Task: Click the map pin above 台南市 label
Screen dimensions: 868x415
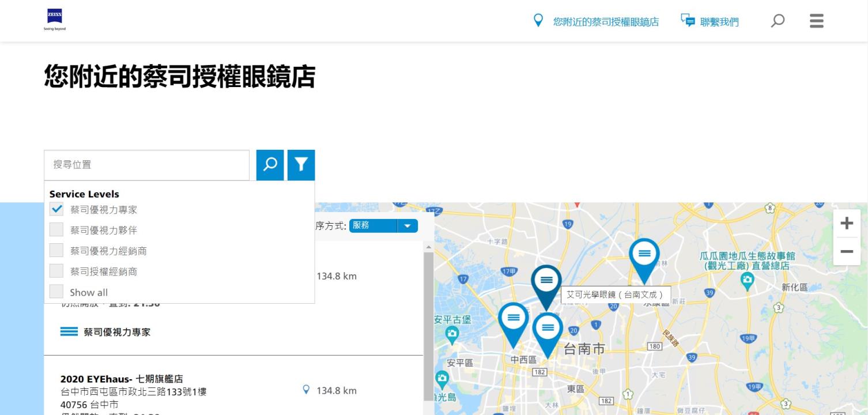Action: tap(548, 335)
